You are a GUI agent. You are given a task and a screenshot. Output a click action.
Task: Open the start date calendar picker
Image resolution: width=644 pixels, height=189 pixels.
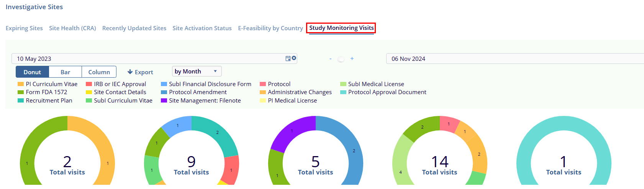tap(288, 59)
